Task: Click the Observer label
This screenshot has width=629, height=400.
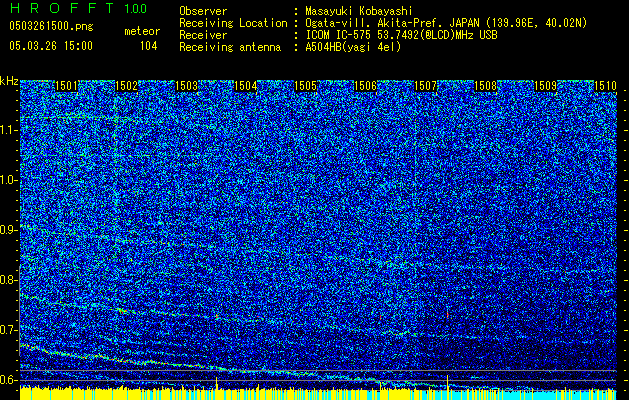Action: point(203,11)
